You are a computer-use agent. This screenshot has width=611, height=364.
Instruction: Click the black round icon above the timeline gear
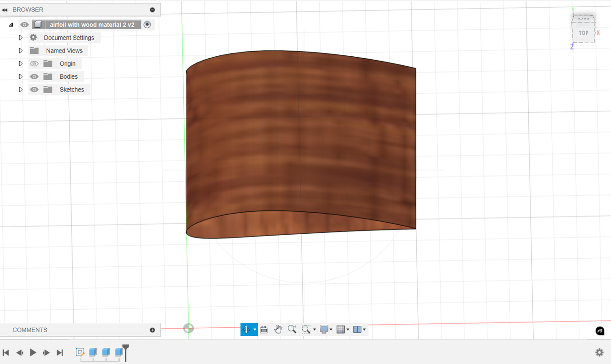tap(600, 331)
